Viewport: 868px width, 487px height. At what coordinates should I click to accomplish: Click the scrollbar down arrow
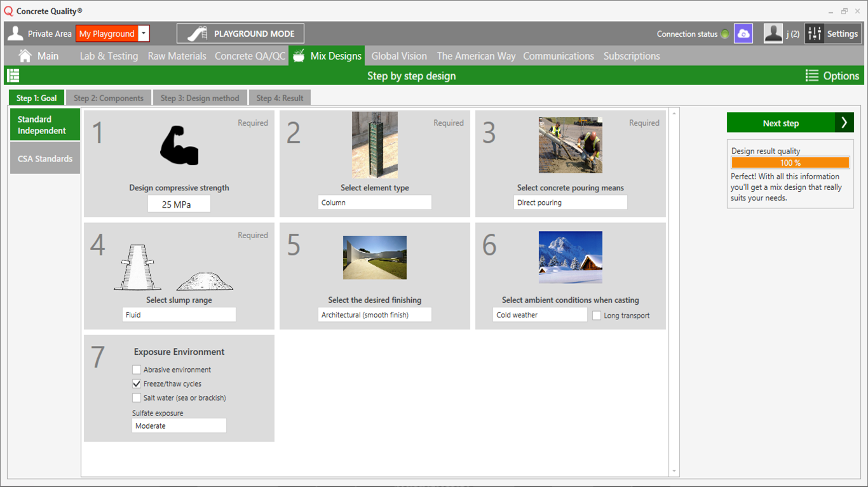pyautogui.click(x=674, y=471)
